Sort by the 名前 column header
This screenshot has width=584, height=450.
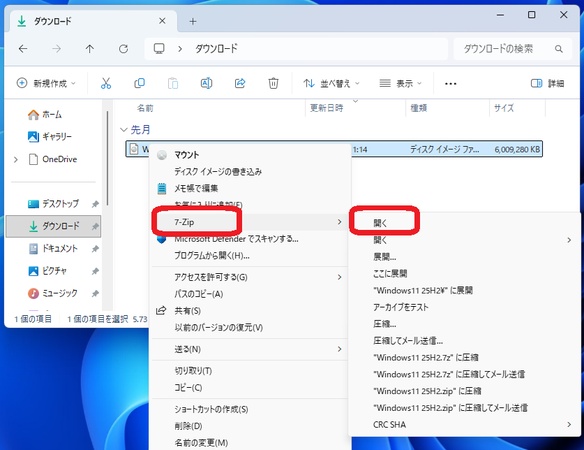click(x=145, y=108)
